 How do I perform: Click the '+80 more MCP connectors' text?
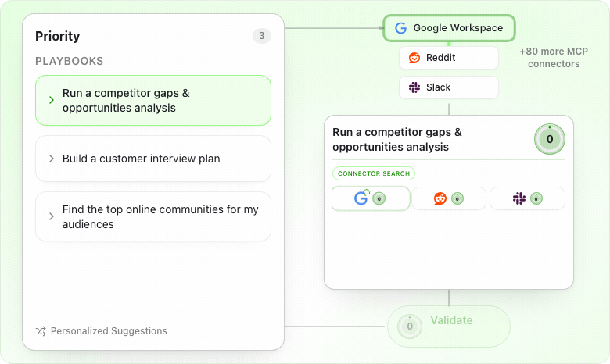click(554, 58)
